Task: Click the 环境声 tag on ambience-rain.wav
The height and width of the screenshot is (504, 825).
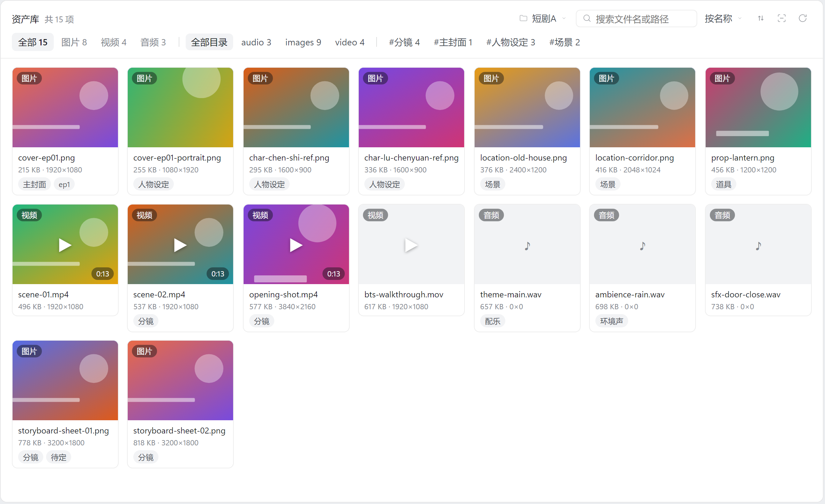Action: tap(611, 321)
